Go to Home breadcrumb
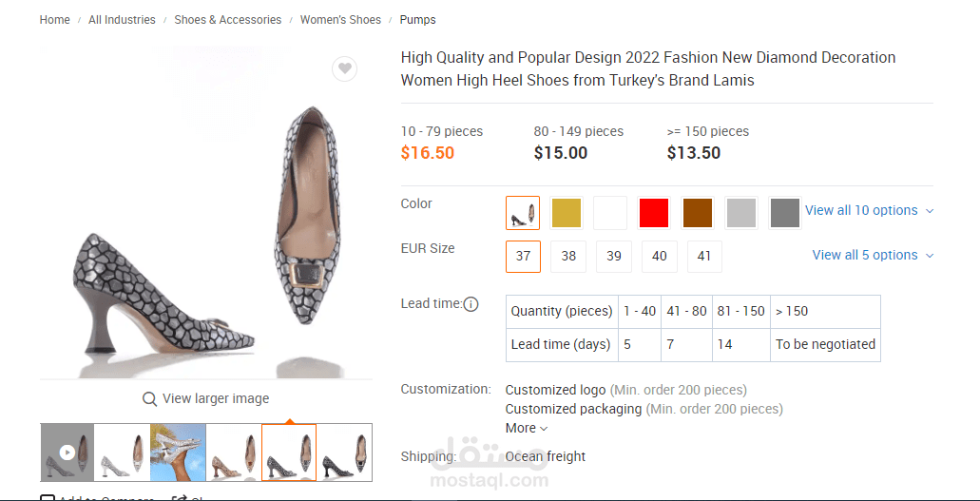 [55, 20]
